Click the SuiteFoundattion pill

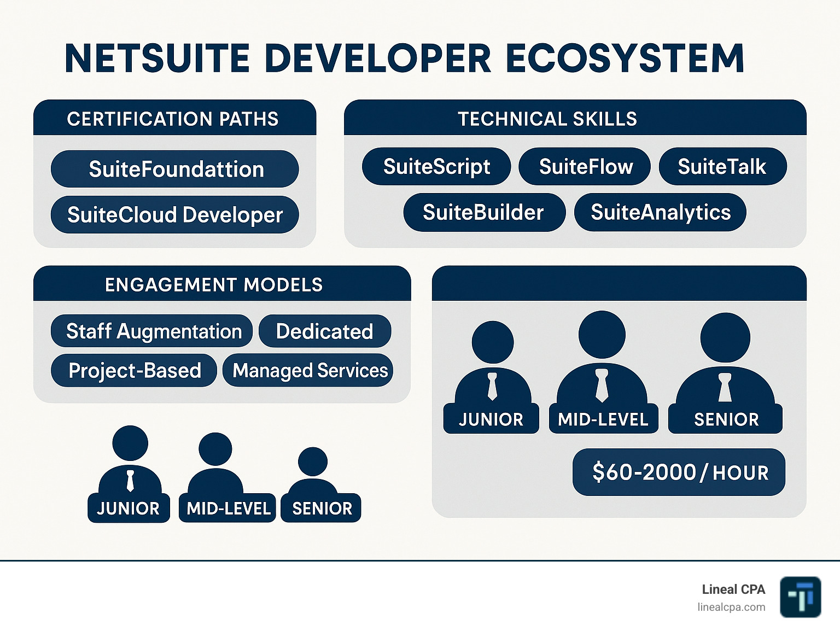[175, 169]
